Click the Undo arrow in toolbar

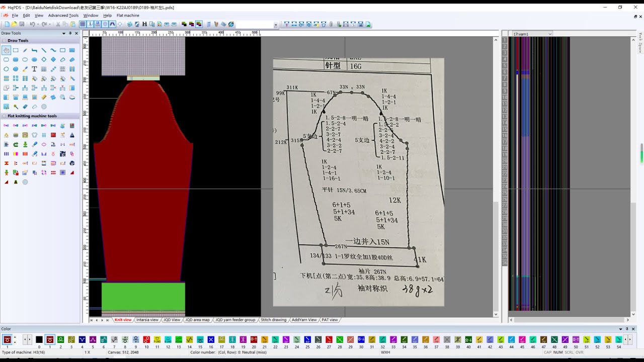pyautogui.click(x=32, y=24)
